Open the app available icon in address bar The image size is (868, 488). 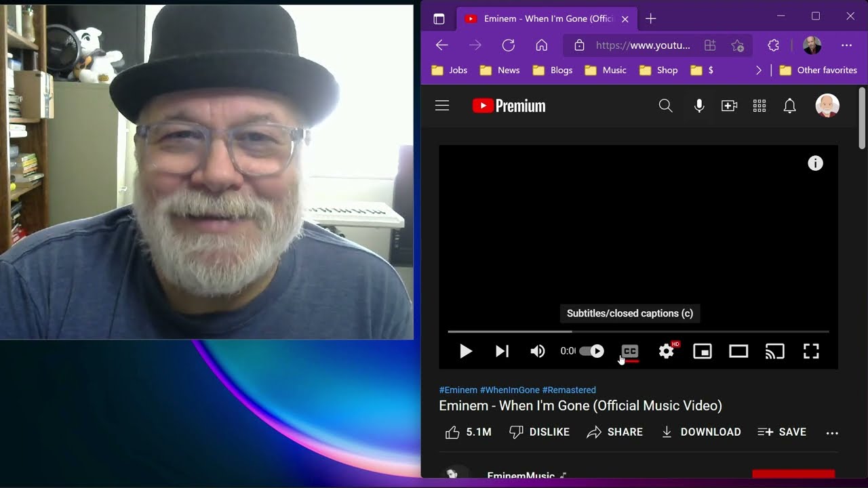click(710, 45)
